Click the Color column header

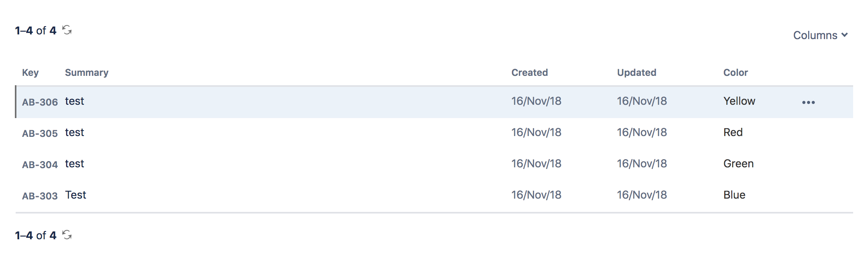[x=736, y=72]
